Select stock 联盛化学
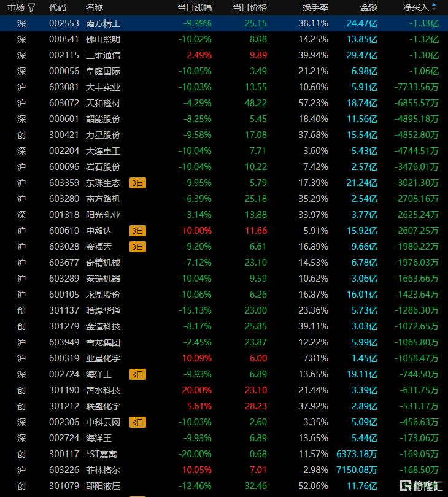Screen dimensions: 448x497 103,406
